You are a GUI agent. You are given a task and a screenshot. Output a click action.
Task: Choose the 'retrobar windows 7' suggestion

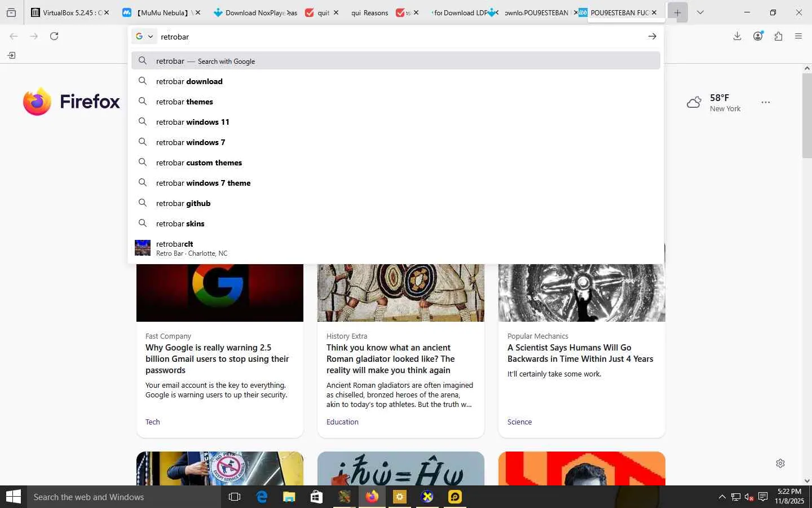pos(396,142)
